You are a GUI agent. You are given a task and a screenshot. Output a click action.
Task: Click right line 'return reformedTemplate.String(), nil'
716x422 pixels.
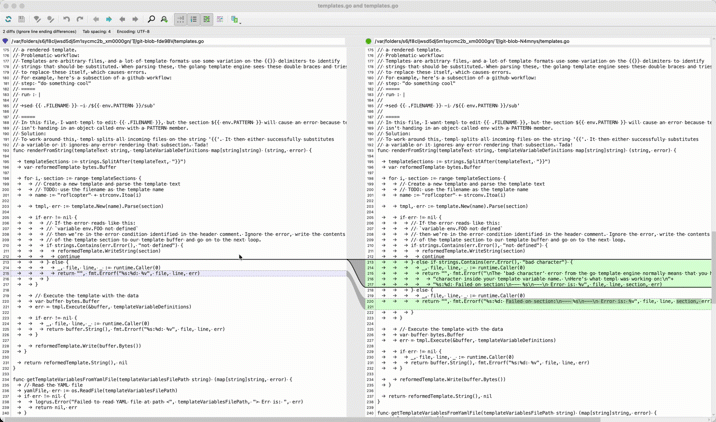tap(440, 396)
